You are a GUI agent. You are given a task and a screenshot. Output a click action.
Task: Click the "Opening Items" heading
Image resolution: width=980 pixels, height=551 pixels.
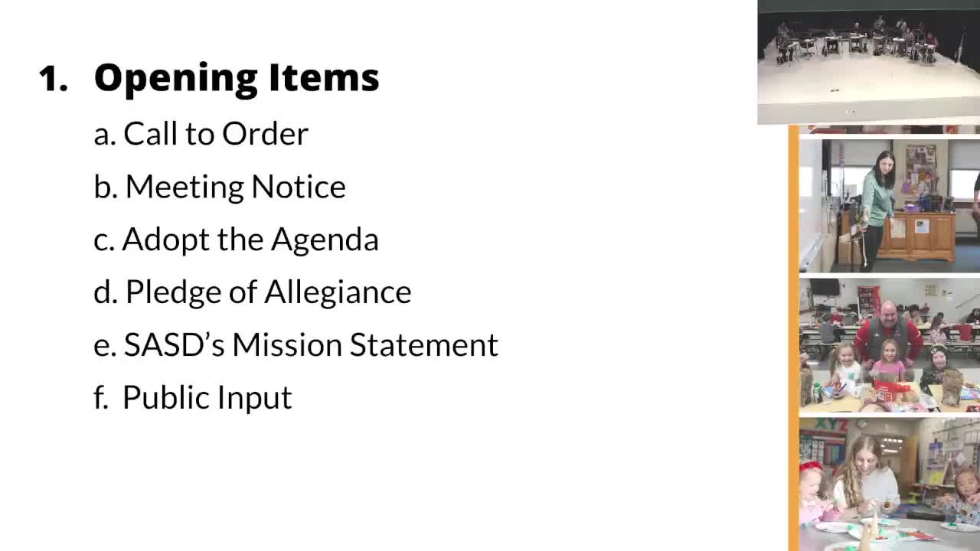coord(236,77)
